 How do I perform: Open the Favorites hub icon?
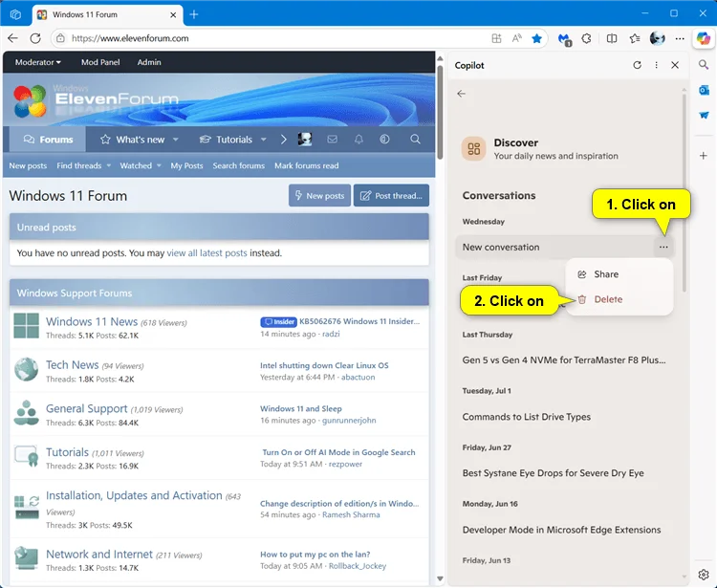635,38
